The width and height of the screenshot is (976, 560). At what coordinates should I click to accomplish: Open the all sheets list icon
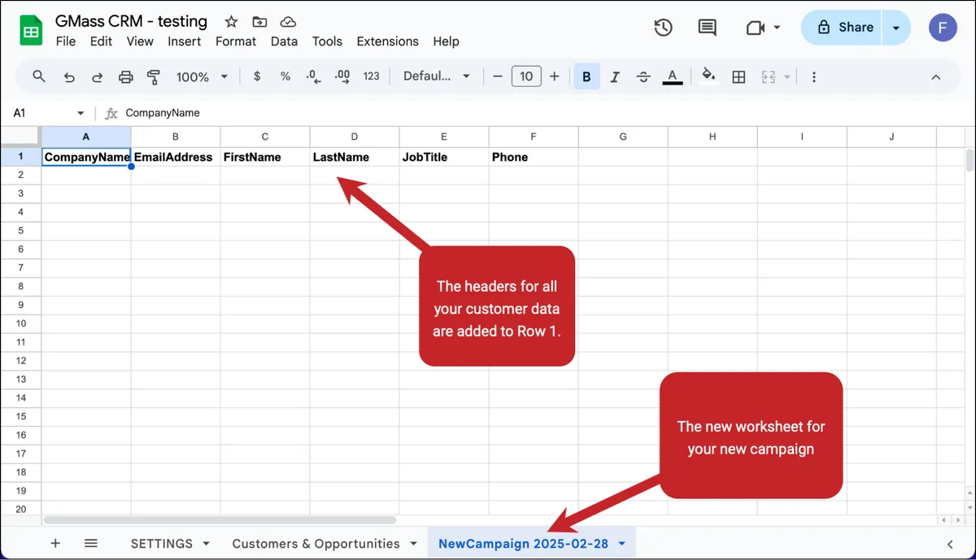(x=91, y=544)
